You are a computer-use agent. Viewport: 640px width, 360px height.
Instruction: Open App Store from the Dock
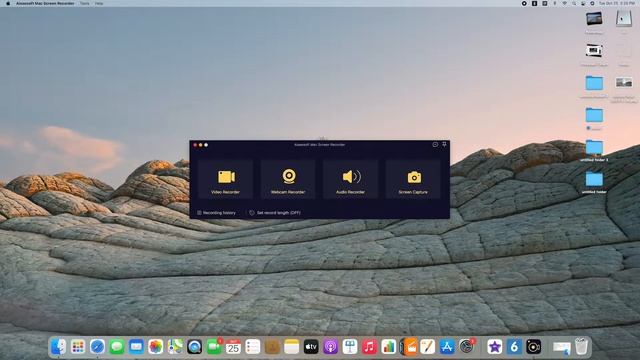point(447,347)
